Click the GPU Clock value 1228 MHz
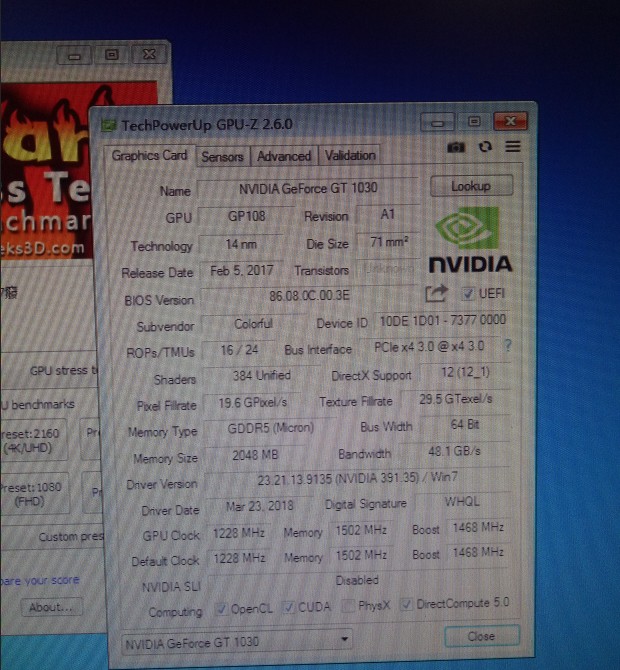This screenshot has height=670, width=620. point(238,533)
